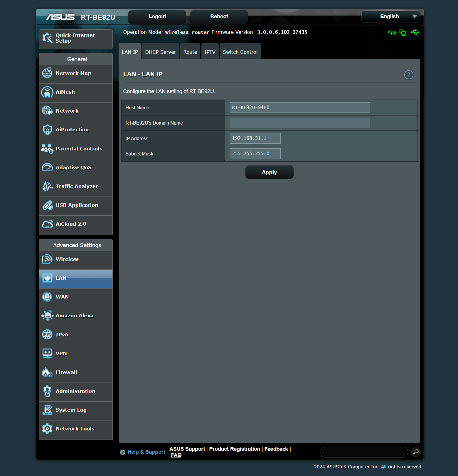Click the Amazon Alexa icon
The image size is (458, 476).
click(47, 316)
